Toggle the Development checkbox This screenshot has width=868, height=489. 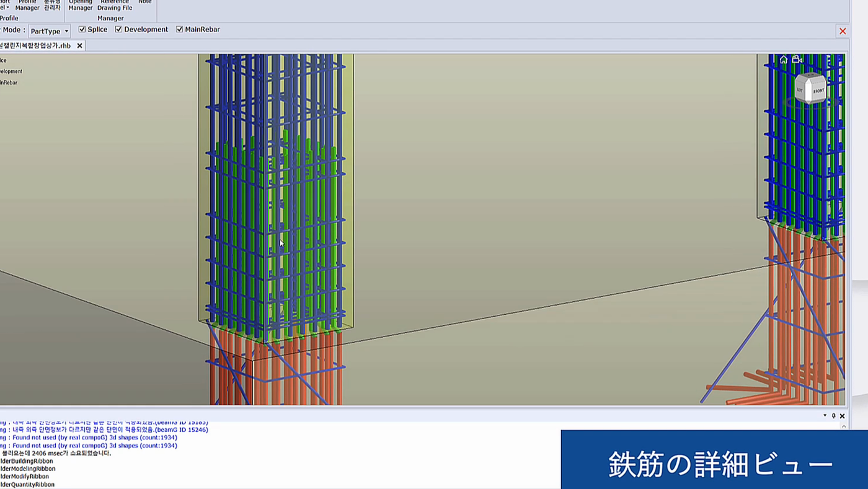coord(118,29)
